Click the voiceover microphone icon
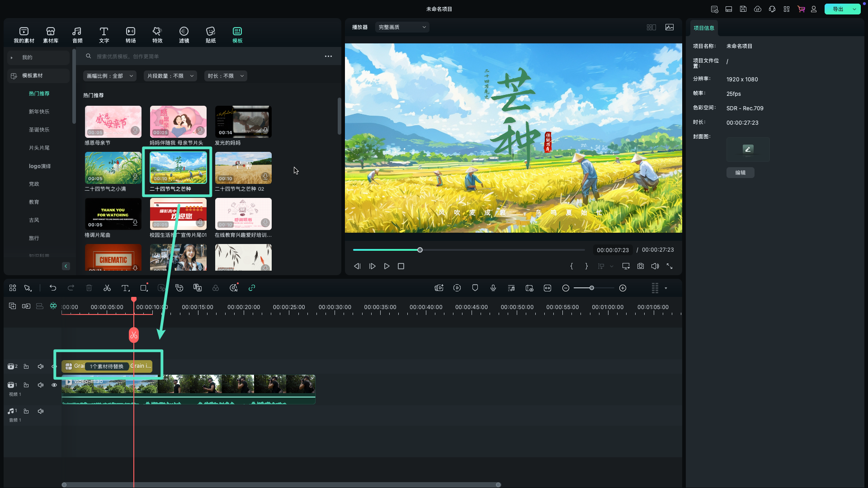868x488 pixels. click(493, 288)
